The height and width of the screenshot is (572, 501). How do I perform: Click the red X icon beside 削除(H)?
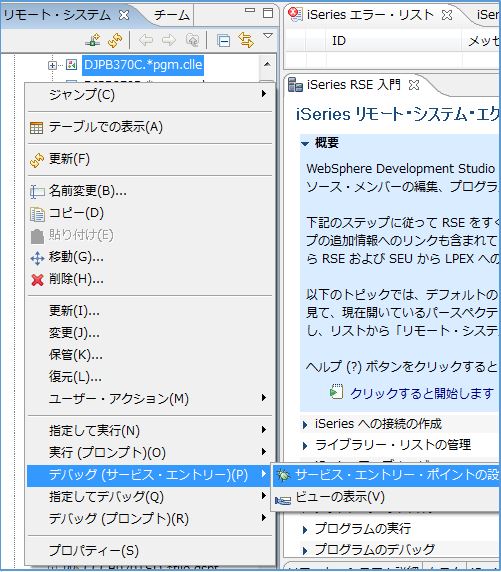click(x=37, y=280)
